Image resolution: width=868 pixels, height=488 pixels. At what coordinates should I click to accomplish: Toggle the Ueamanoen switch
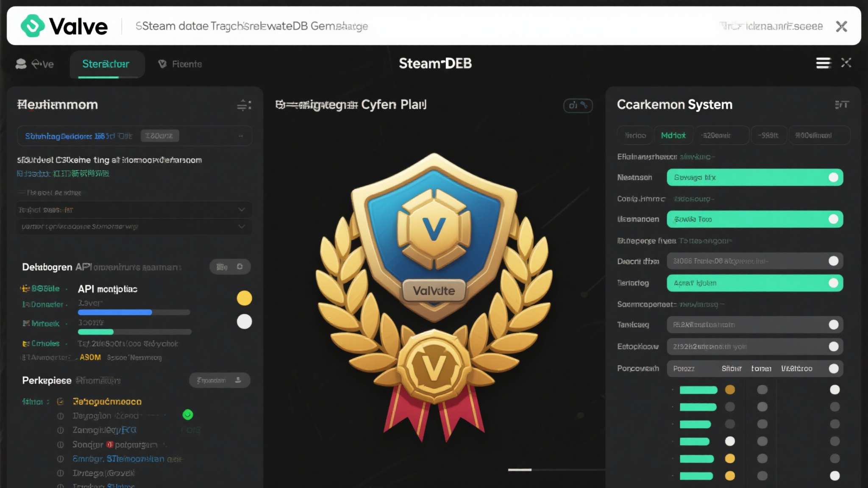point(833,219)
